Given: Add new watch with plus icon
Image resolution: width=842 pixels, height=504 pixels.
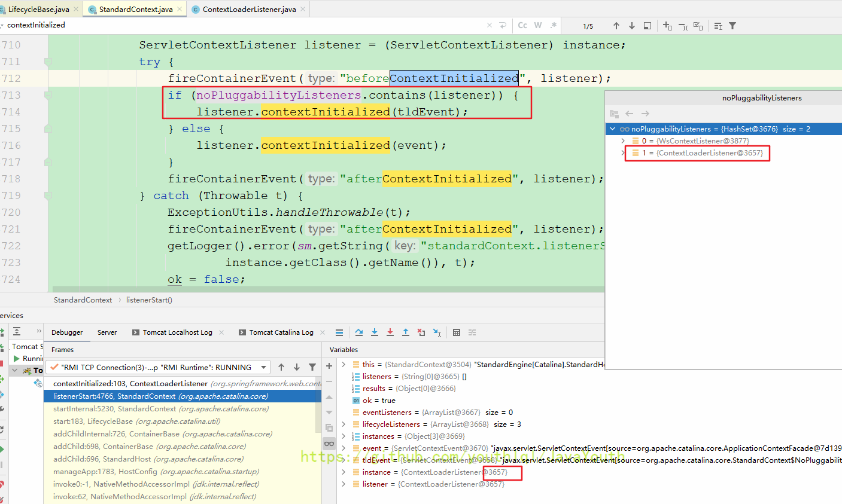Looking at the screenshot, I should point(329,366).
